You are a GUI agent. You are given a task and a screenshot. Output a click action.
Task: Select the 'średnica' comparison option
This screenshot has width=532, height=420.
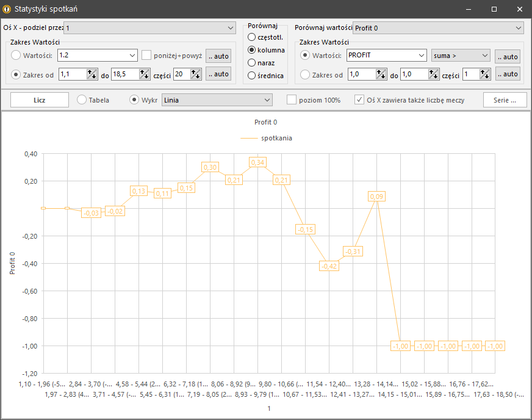pos(252,76)
